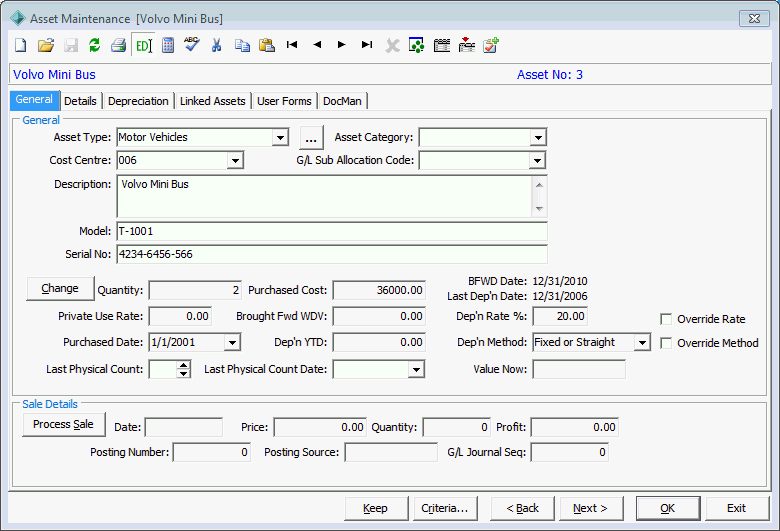Expand the G/L Sub Allocation Code dropdown
780x531 pixels.
[x=537, y=160]
